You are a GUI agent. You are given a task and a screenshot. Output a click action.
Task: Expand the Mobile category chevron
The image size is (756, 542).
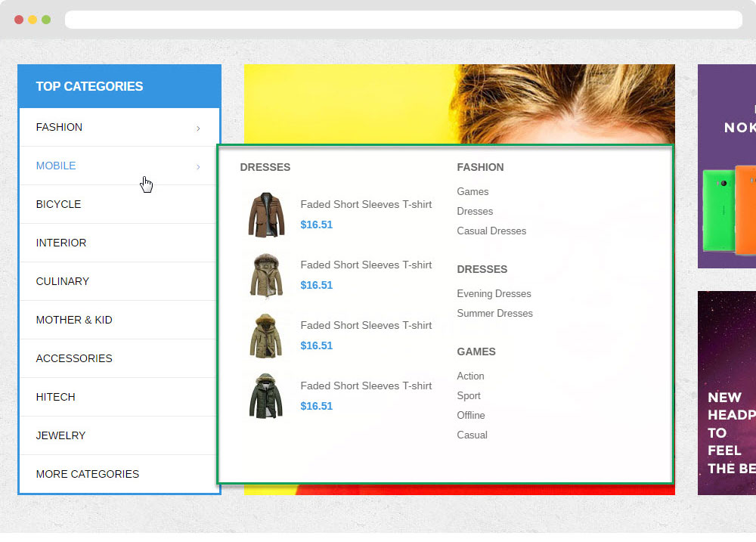pyautogui.click(x=198, y=166)
